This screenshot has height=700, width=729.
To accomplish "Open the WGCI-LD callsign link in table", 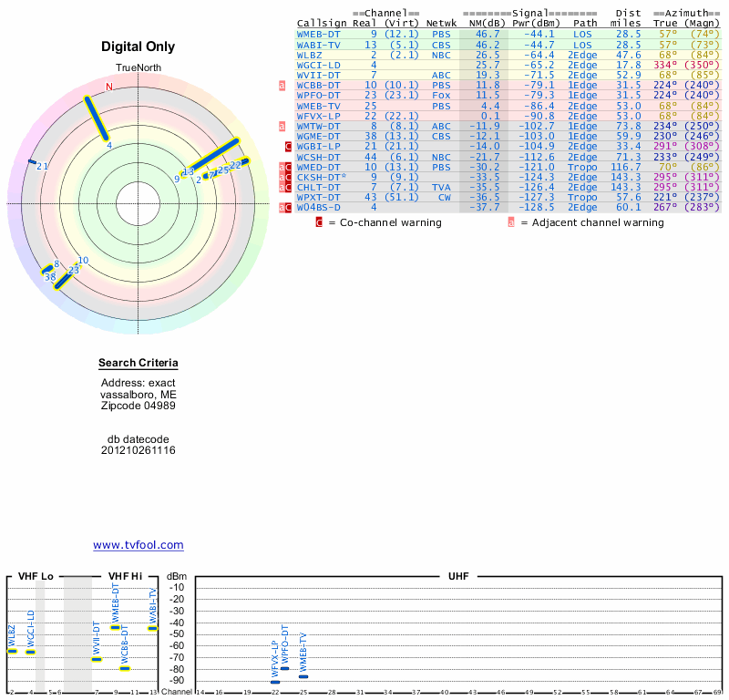I will [x=318, y=65].
